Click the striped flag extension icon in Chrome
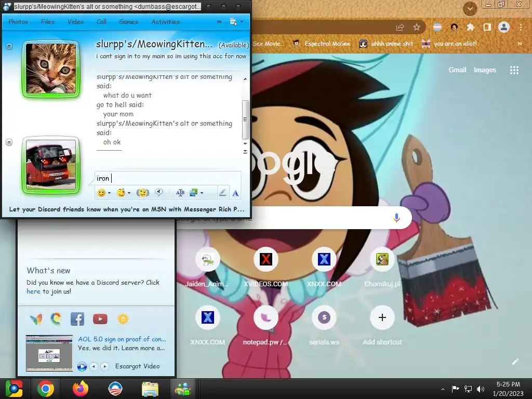The width and height of the screenshot is (532, 399). (437, 27)
